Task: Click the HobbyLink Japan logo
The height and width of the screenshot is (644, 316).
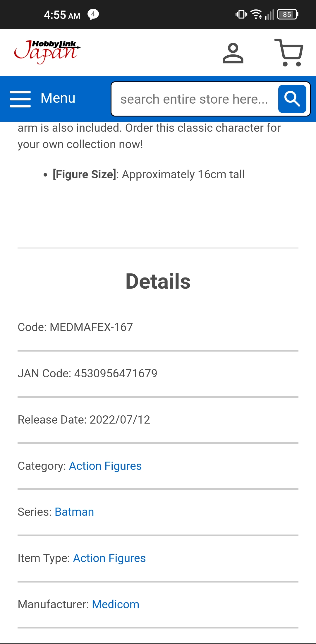Action: click(x=47, y=52)
